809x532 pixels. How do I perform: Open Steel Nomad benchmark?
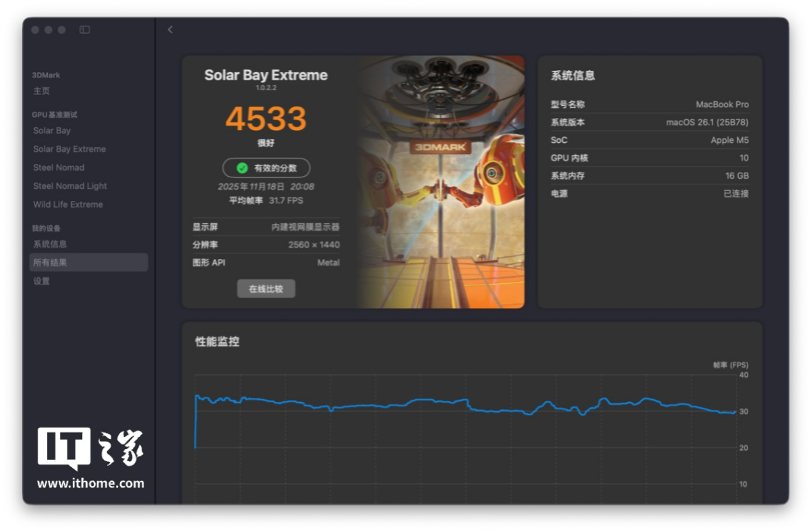(59, 167)
